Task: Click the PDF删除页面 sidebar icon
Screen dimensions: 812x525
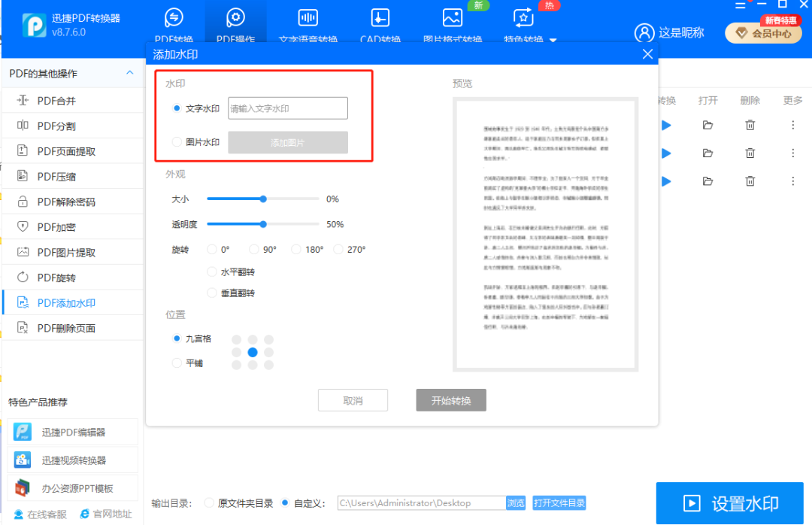Action: [x=23, y=327]
